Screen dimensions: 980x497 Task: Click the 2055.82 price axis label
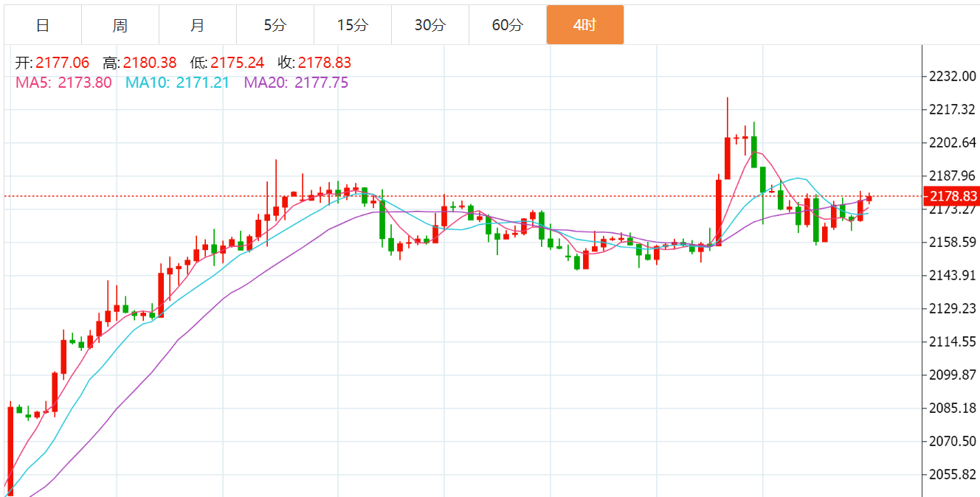(x=953, y=474)
